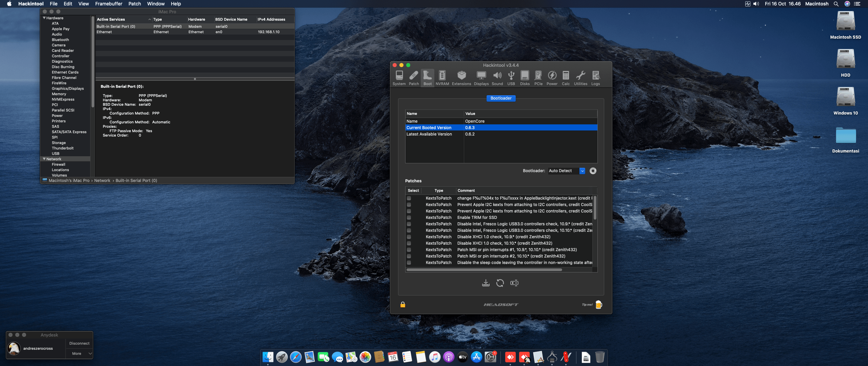Collapse the Hardware tree in iMac Pro window

coord(44,18)
